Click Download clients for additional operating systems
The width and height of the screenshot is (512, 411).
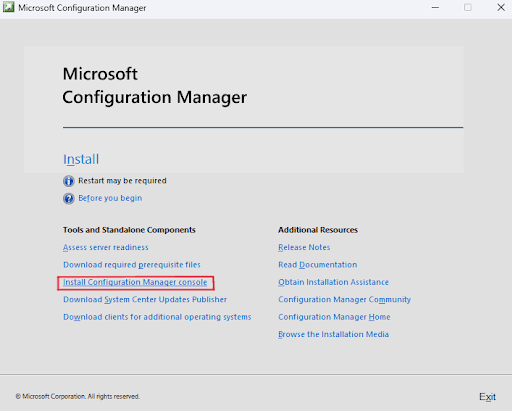point(157,317)
